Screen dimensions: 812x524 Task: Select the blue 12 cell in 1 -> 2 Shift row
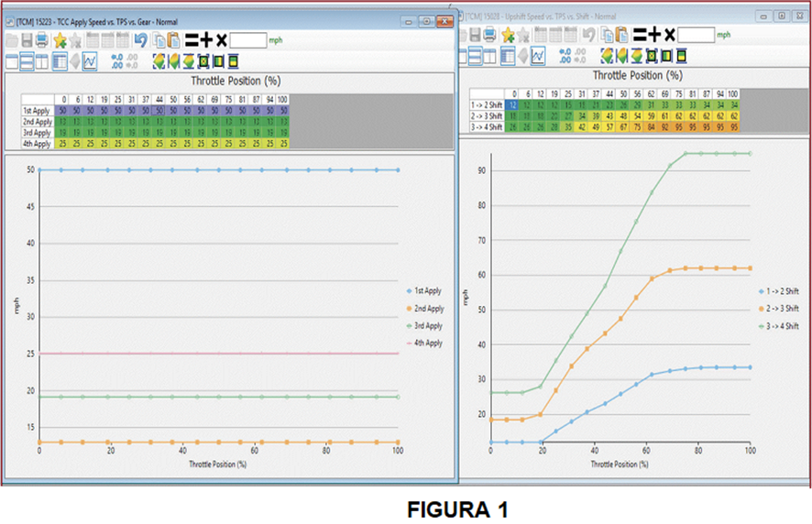[514, 105]
